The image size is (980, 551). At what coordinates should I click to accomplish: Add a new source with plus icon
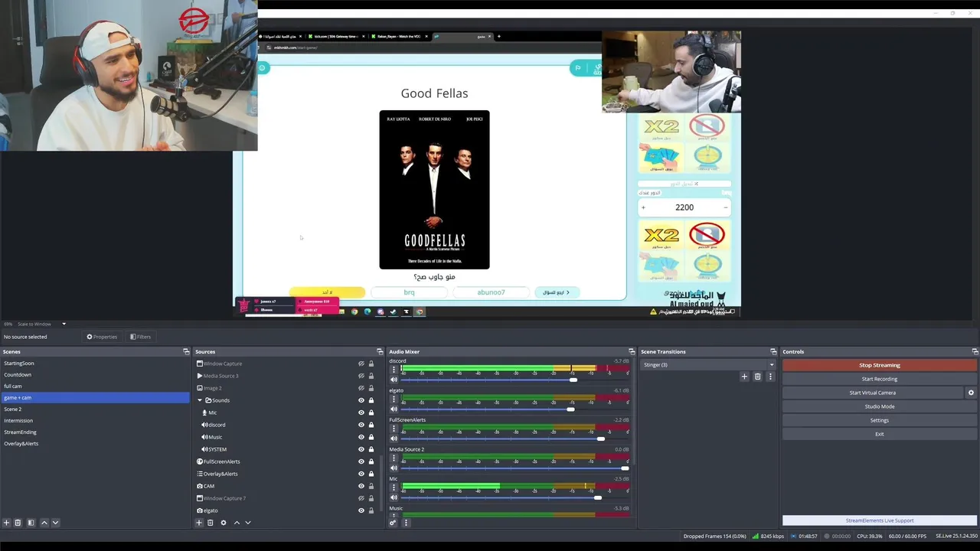[199, 523]
